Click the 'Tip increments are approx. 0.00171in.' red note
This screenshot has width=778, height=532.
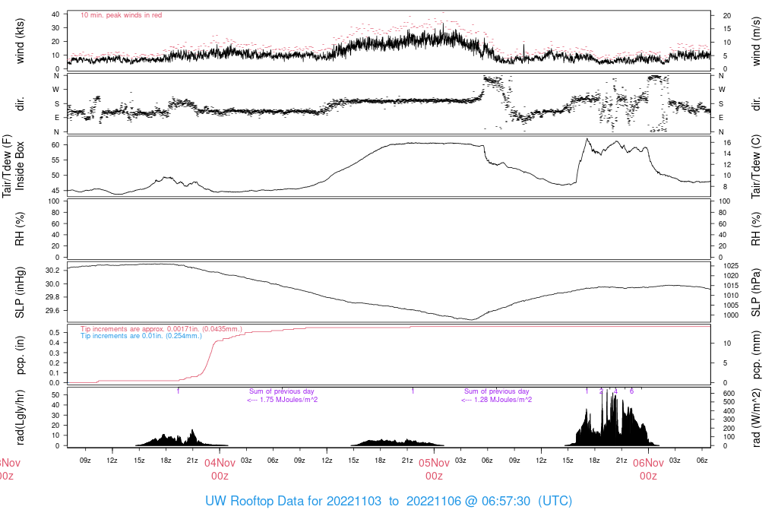[161, 329]
